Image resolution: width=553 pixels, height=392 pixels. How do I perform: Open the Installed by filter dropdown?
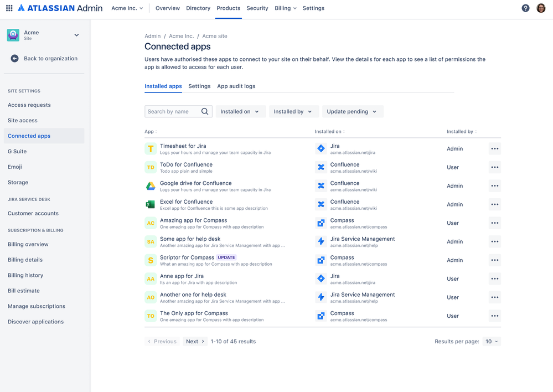293,111
